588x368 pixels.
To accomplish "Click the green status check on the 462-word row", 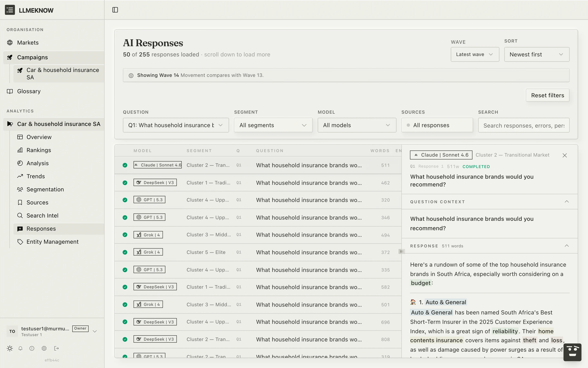I will click(x=125, y=183).
